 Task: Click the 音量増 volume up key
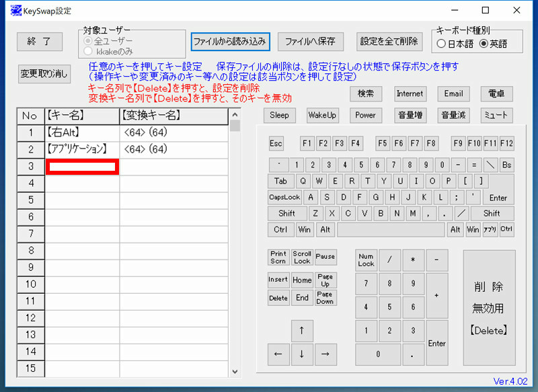coord(410,115)
